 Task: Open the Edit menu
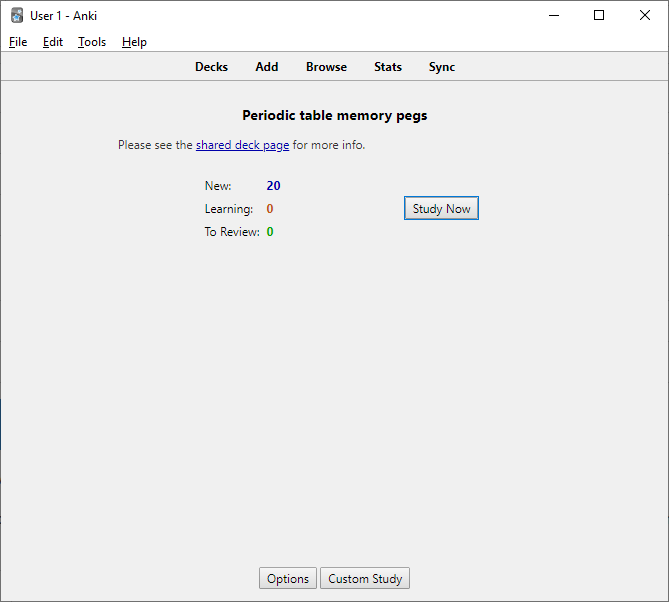(52, 42)
